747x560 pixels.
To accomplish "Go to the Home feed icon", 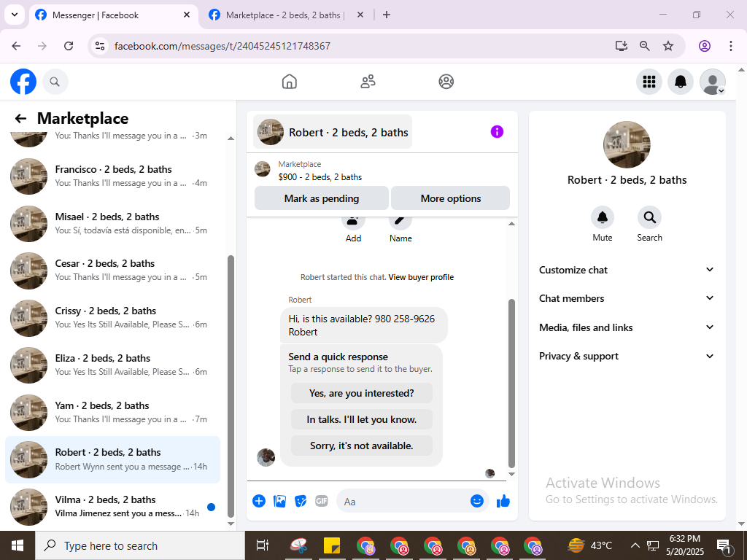I will 289,82.
